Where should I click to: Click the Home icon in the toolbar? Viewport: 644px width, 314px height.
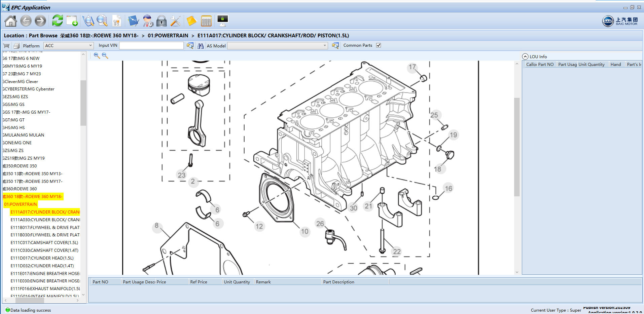(10, 21)
